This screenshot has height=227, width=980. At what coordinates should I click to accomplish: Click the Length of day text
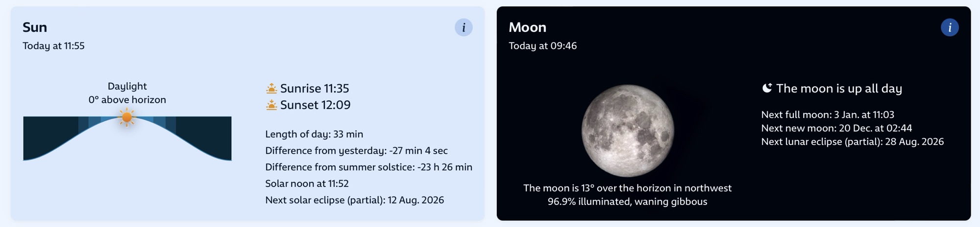[x=314, y=134]
